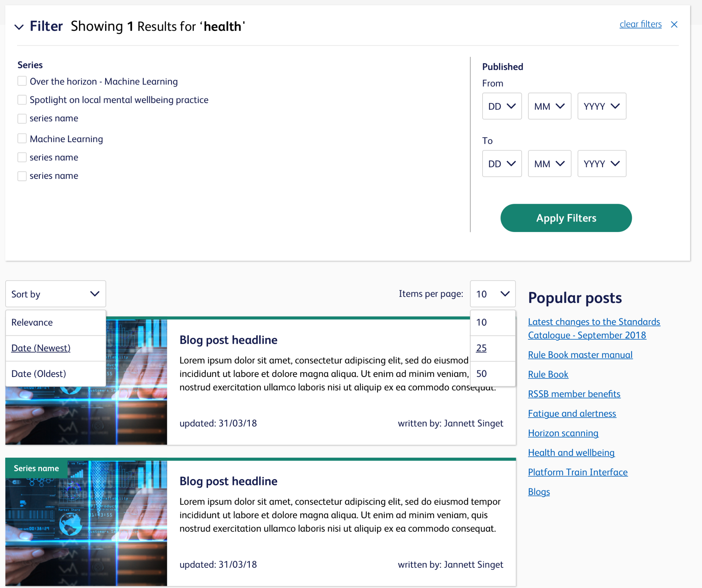
Task: Open the Rule Book master manual link
Action: (580, 355)
